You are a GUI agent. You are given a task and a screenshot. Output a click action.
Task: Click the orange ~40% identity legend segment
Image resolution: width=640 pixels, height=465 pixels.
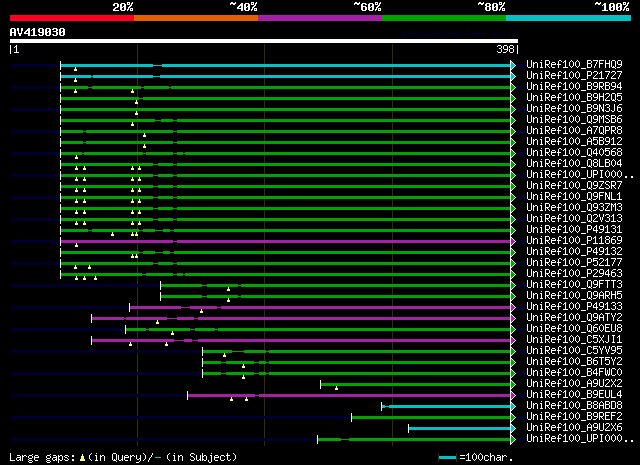[x=196, y=18]
